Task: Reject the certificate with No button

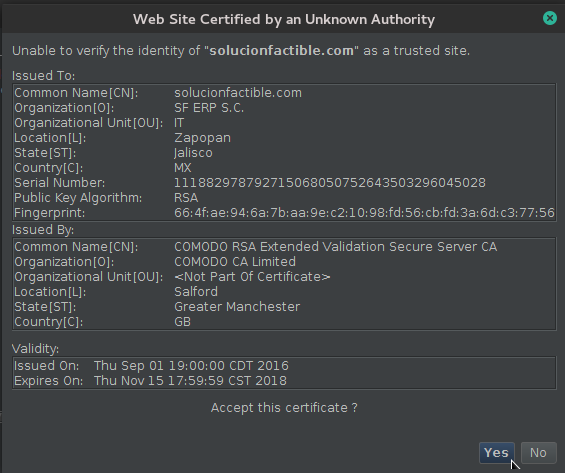Action: 538,452
